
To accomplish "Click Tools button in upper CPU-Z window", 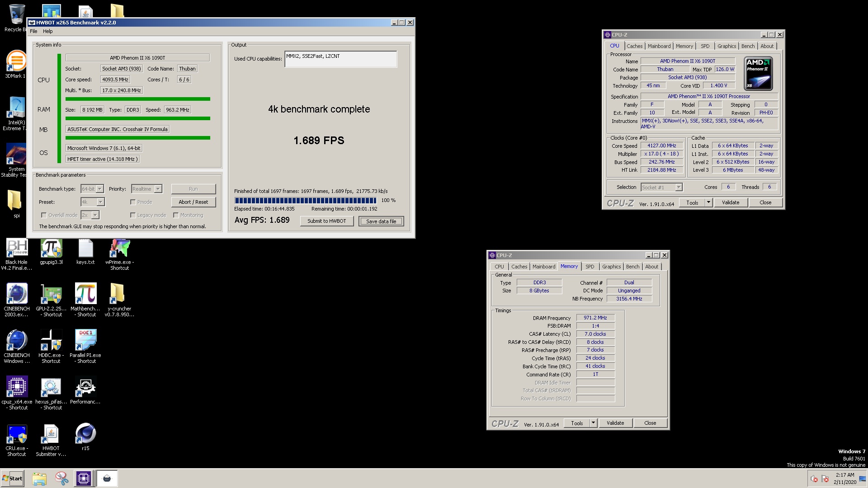I will pyautogui.click(x=692, y=202).
